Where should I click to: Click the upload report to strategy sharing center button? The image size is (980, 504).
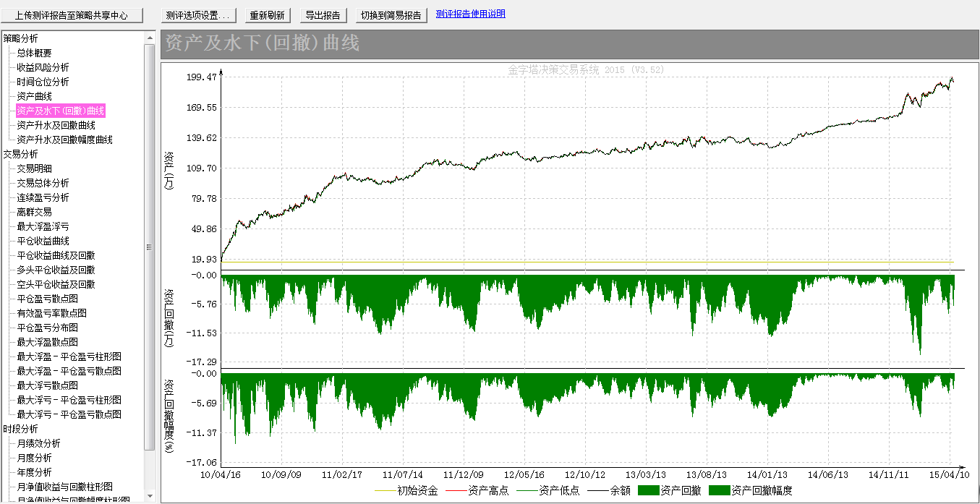point(72,15)
